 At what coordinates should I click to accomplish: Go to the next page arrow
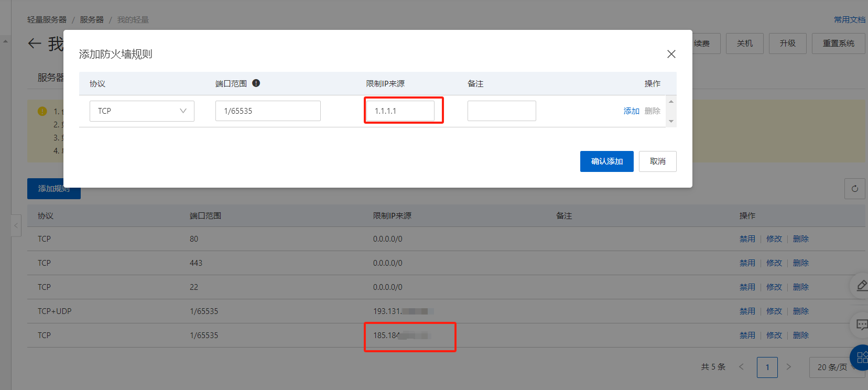coord(788,367)
